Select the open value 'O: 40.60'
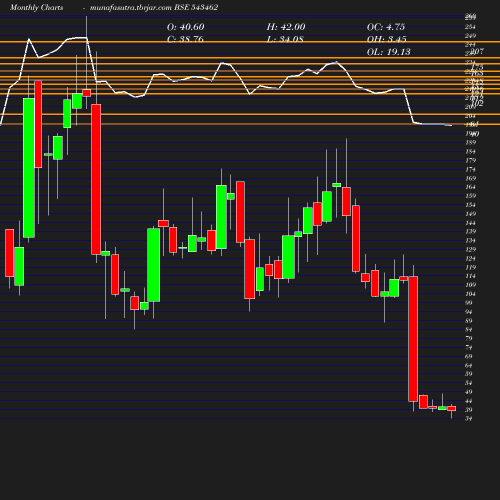 click(x=186, y=27)
